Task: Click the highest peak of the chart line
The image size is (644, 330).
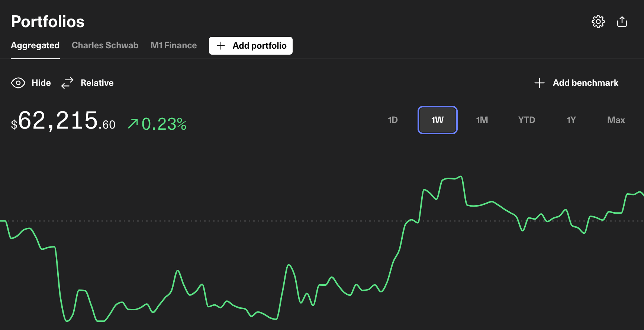Action: [461, 177]
